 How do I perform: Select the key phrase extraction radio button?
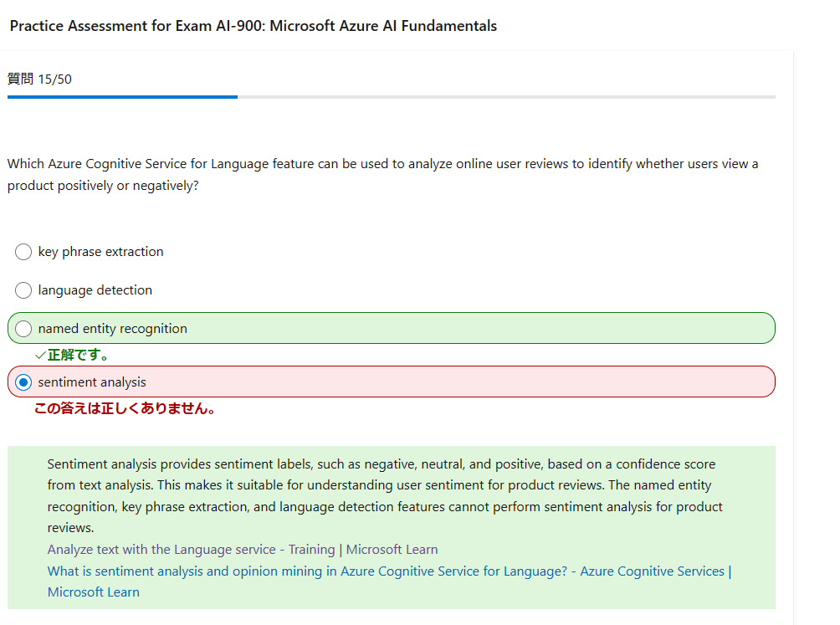coord(23,252)
